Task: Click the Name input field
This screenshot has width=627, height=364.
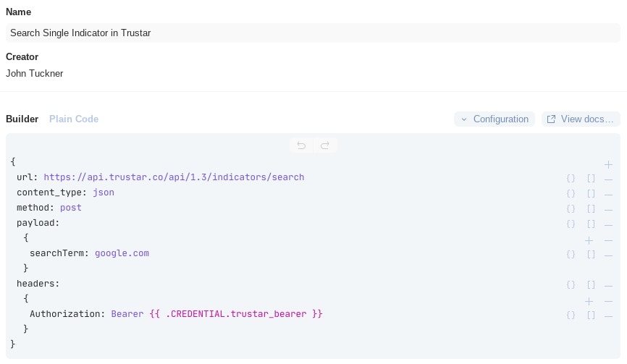Action: coord(313,33)
